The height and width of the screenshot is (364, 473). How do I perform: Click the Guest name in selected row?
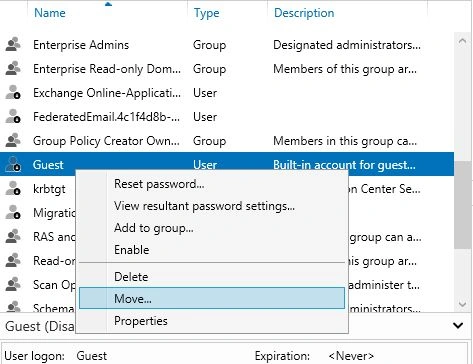[x=48, y=165]
